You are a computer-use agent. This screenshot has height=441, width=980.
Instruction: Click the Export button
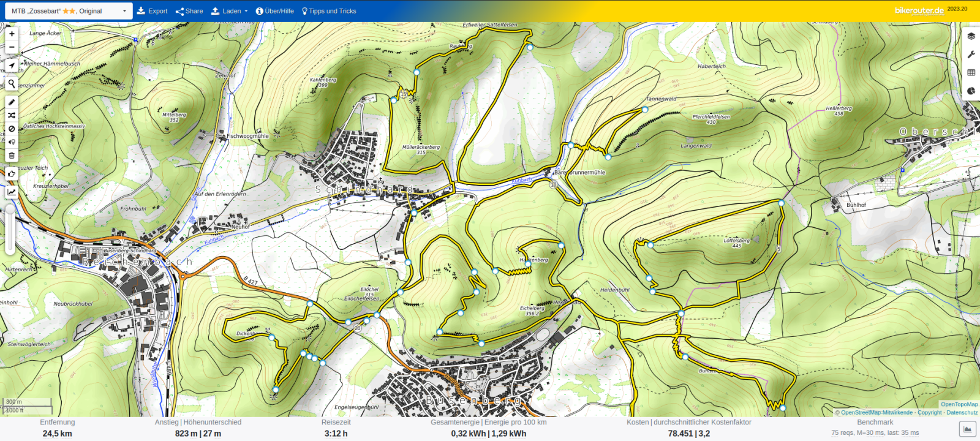152,11
